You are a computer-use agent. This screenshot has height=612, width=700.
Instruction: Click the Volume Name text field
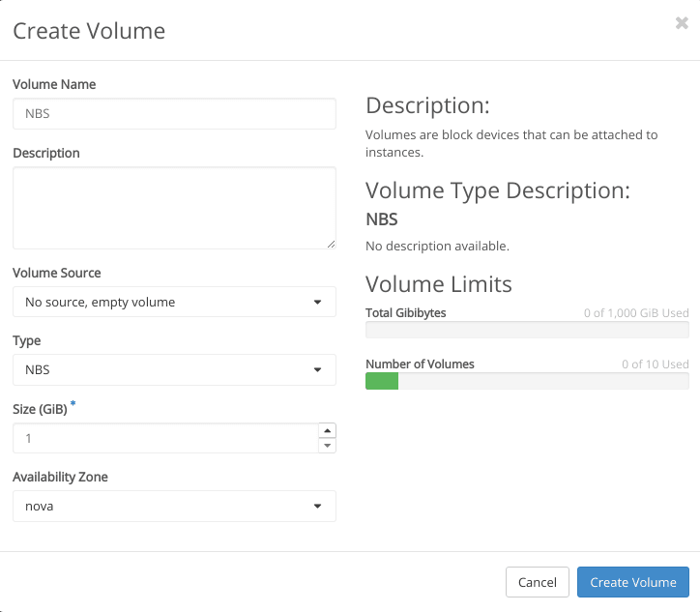174,114
